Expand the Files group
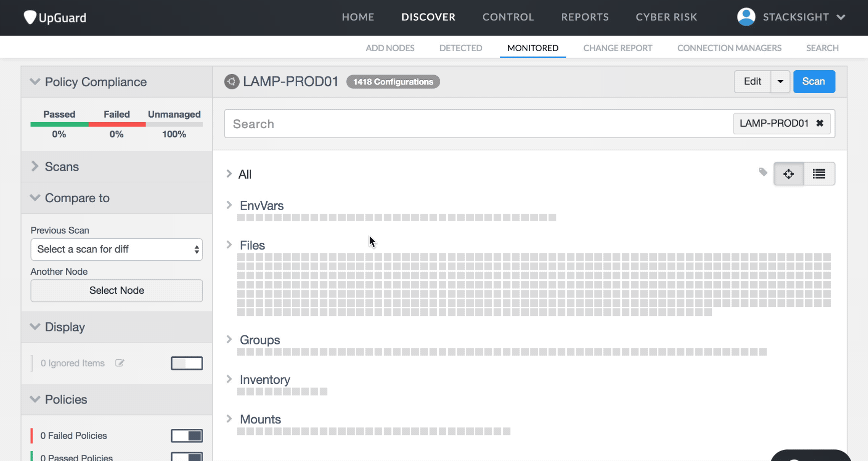The height and width of the screenshot is (461, 868). pyautogui.click(x=229, y=244)
